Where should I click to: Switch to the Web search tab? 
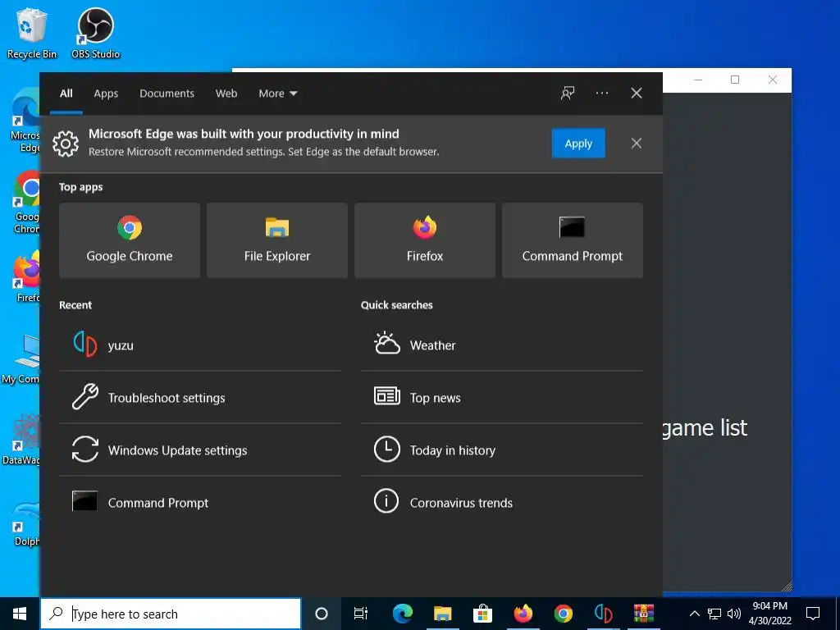pos(226,94)
